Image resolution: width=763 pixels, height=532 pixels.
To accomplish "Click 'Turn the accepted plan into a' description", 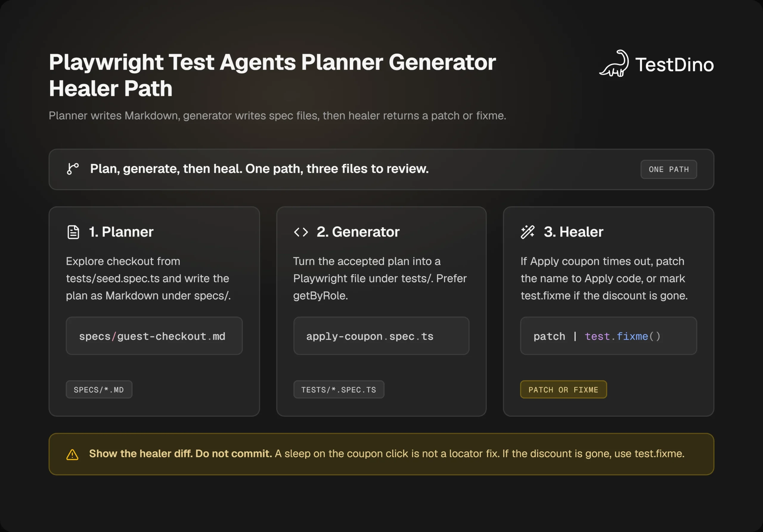I will tap(380, 278).
